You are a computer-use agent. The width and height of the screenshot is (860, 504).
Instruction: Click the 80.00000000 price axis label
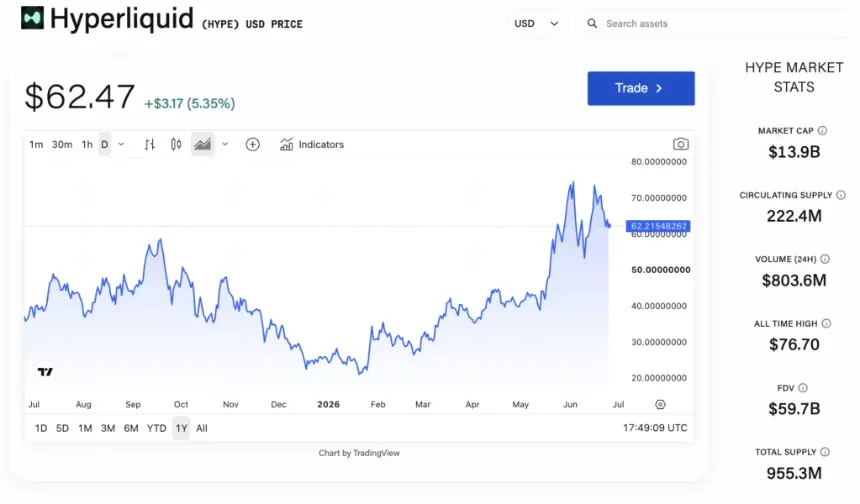pyautogui.click(x=659, y=162)
